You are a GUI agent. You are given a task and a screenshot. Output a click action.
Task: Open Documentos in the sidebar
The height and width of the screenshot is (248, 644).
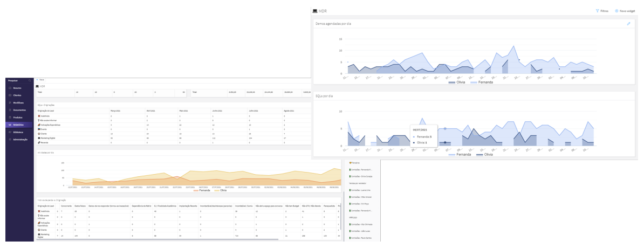click(19, 110)
